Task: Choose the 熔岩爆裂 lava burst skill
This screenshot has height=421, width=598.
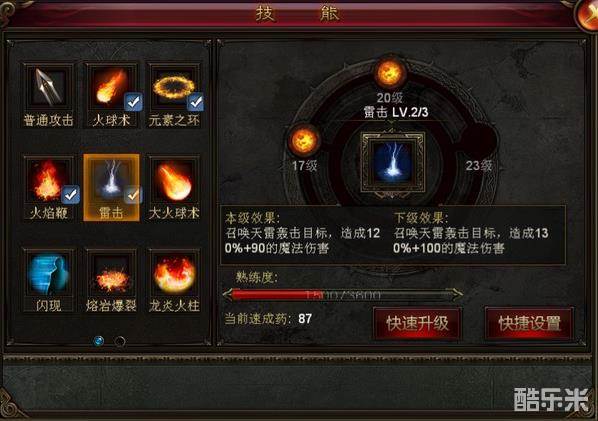Action: click(111, 273)
